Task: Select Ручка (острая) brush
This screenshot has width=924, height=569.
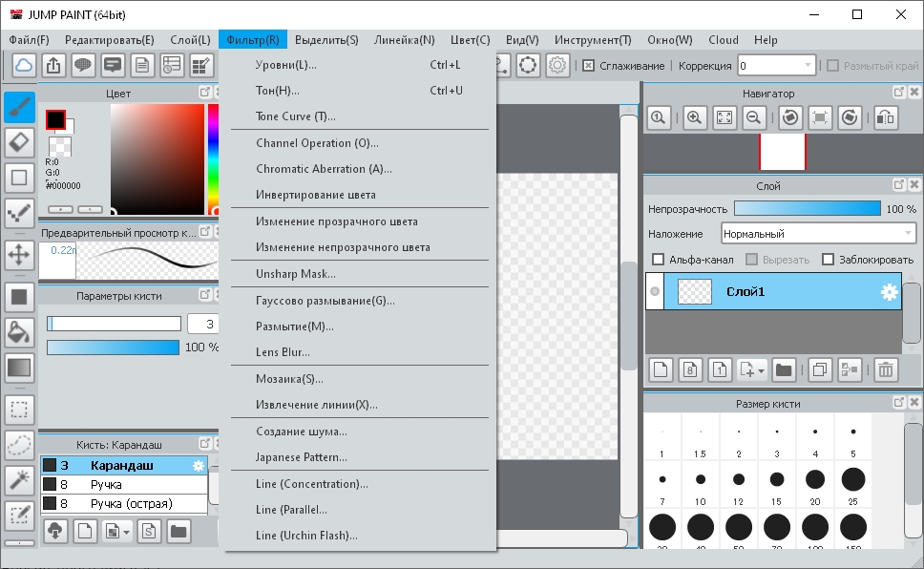Action: [124, 503]
